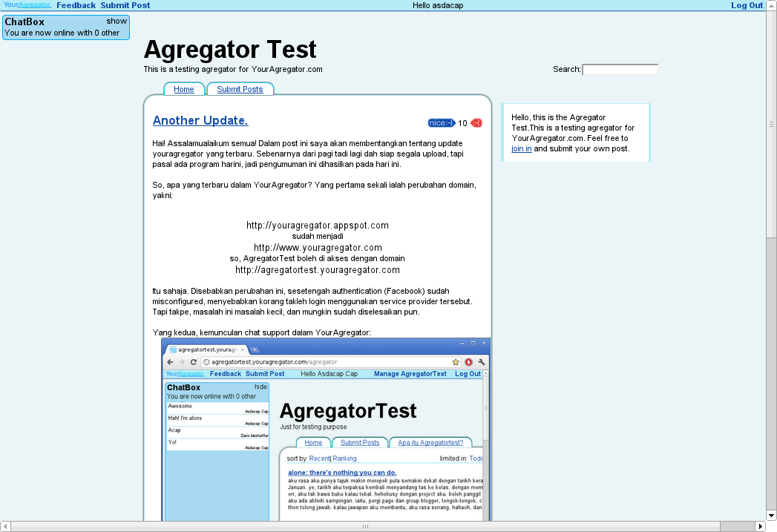Click the vertical scrollbar thumb
Screen dimensions: 777x532
[x=772, y=125]
